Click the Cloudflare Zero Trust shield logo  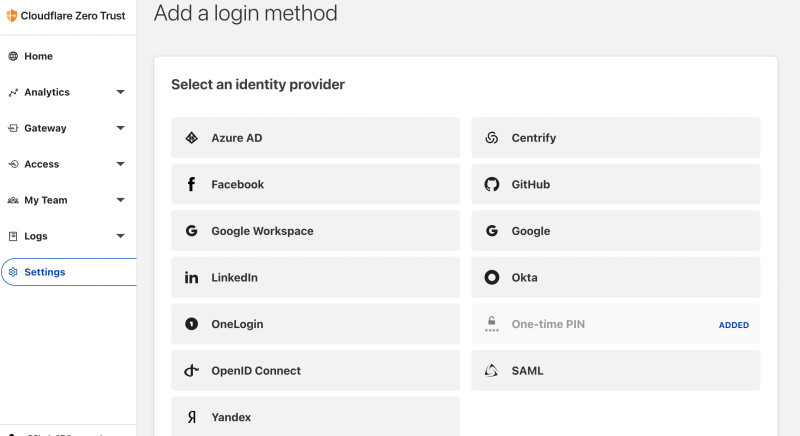pyautogui.click(x=12, y=16)
